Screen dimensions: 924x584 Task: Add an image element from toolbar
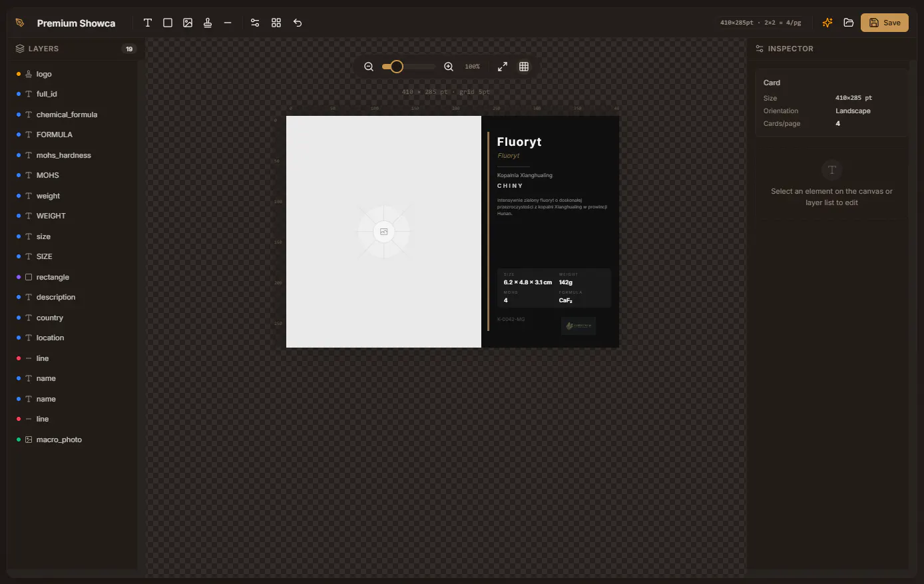(188, 23)
